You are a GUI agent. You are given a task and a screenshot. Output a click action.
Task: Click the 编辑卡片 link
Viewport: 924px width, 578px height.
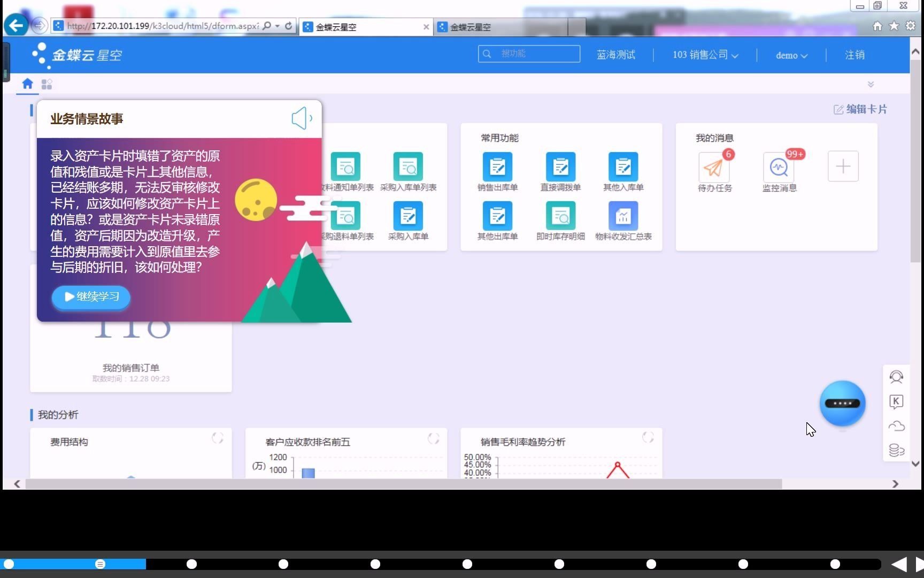pyautogui.click(x=860, y=109)
